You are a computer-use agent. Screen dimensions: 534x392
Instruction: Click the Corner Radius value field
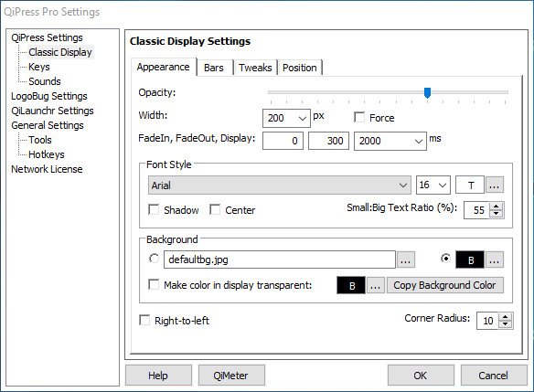point(488,321)
